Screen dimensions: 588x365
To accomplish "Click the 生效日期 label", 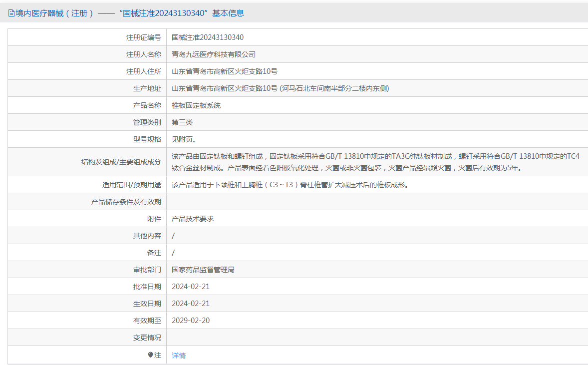I will (x=147, y=304).
